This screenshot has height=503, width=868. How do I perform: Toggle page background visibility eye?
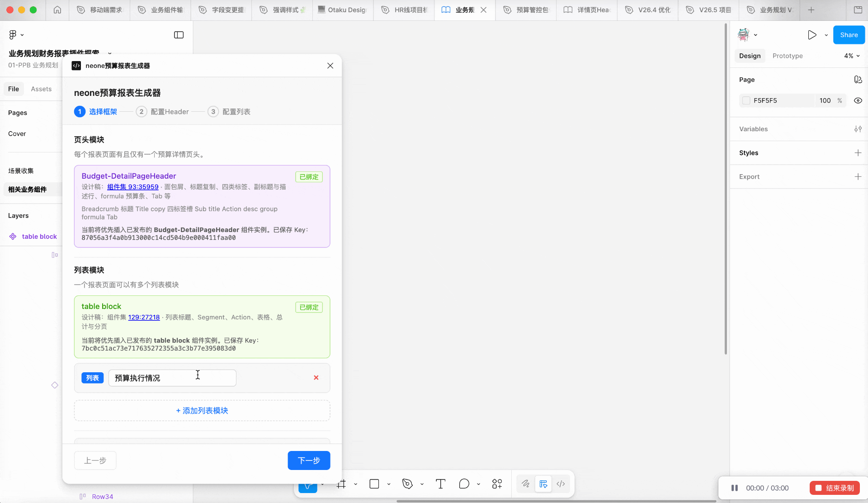[x=858, y=100]
